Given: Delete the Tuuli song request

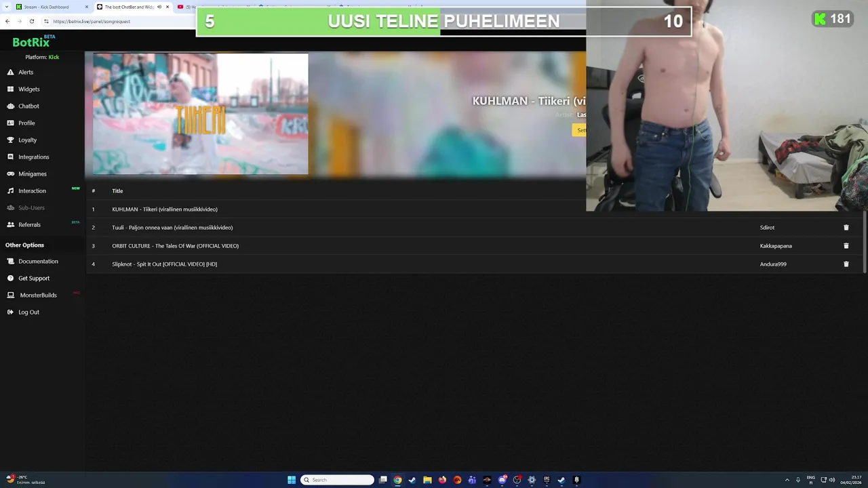Looking at the screenshot, I should coord(846,227).
